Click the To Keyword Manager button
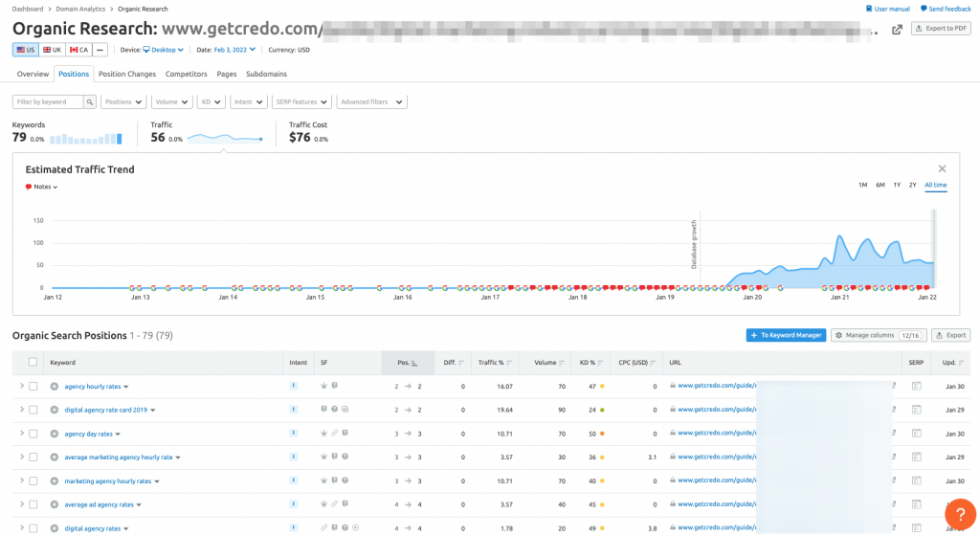The height and width of the screenshot is (536, 980). 786,335
